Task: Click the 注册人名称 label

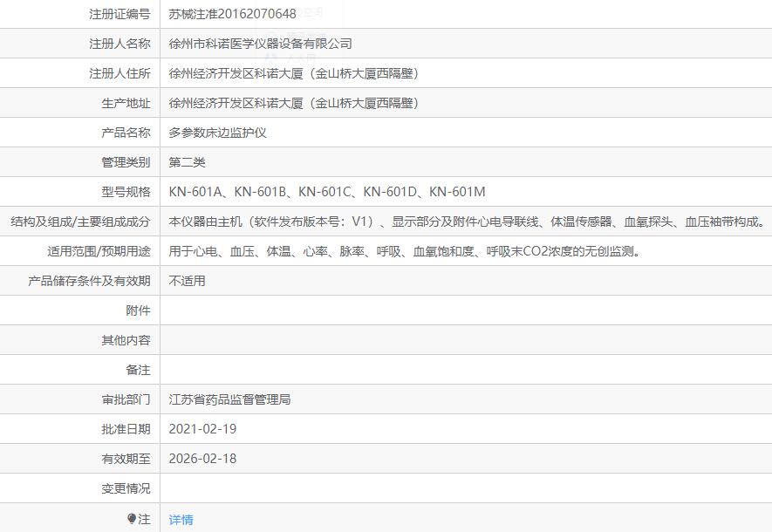Action: (120, 44)
